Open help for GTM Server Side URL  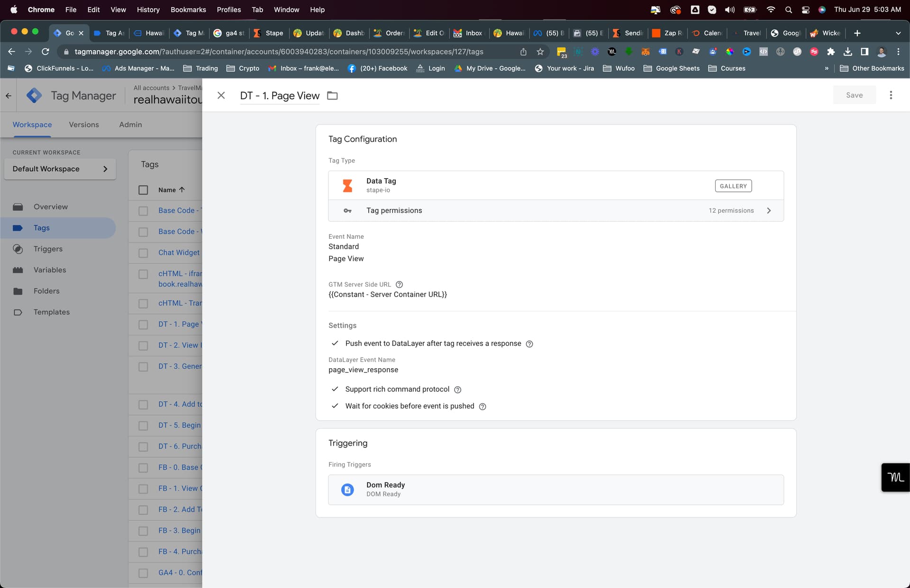point(399,284)
